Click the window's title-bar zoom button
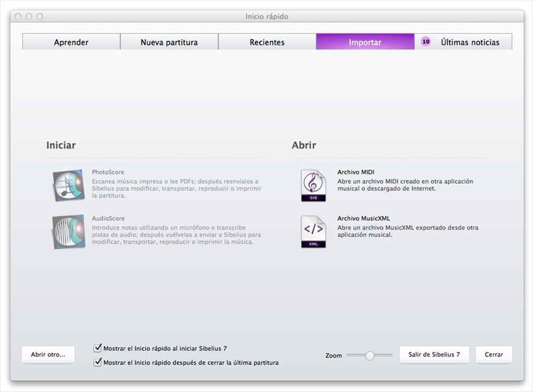 click(40, 16)
